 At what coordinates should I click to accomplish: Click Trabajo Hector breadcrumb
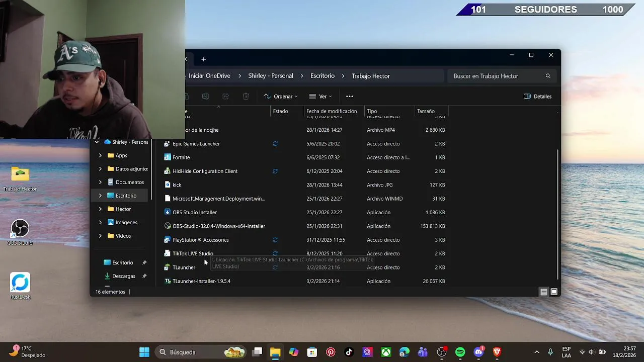[371, 76]
